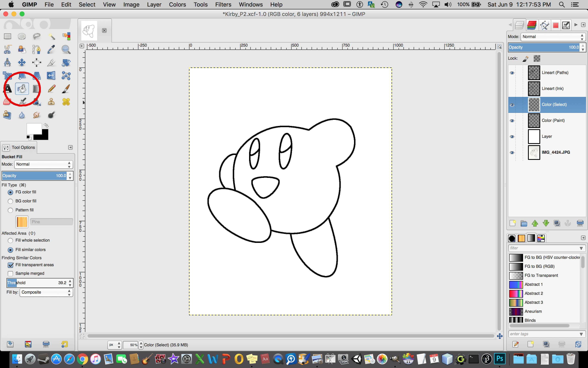Viewport: 588px width, 368px height.
Task: Open the Layer menu
Action: click(154, 5)
